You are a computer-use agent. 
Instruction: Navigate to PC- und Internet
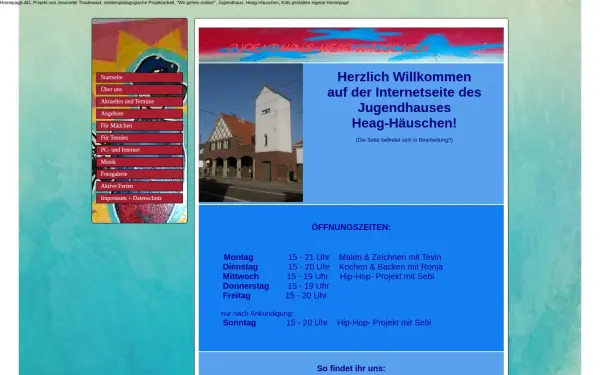(139, 150)
